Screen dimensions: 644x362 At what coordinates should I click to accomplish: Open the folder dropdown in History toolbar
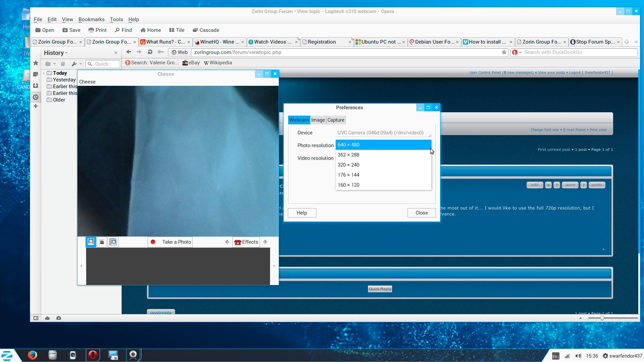point(50,64)
